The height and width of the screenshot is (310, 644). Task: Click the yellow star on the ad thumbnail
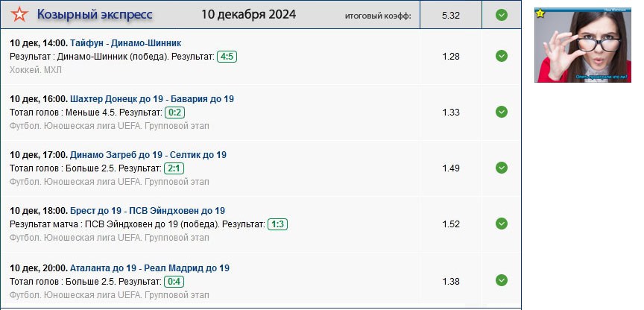(x=540, y=13)
